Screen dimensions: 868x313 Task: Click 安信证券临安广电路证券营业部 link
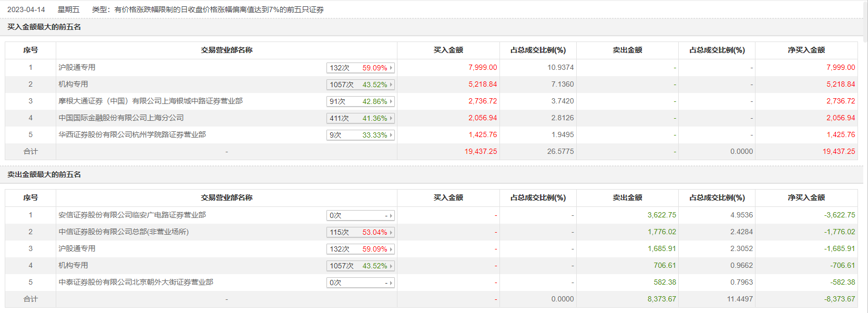132,215
